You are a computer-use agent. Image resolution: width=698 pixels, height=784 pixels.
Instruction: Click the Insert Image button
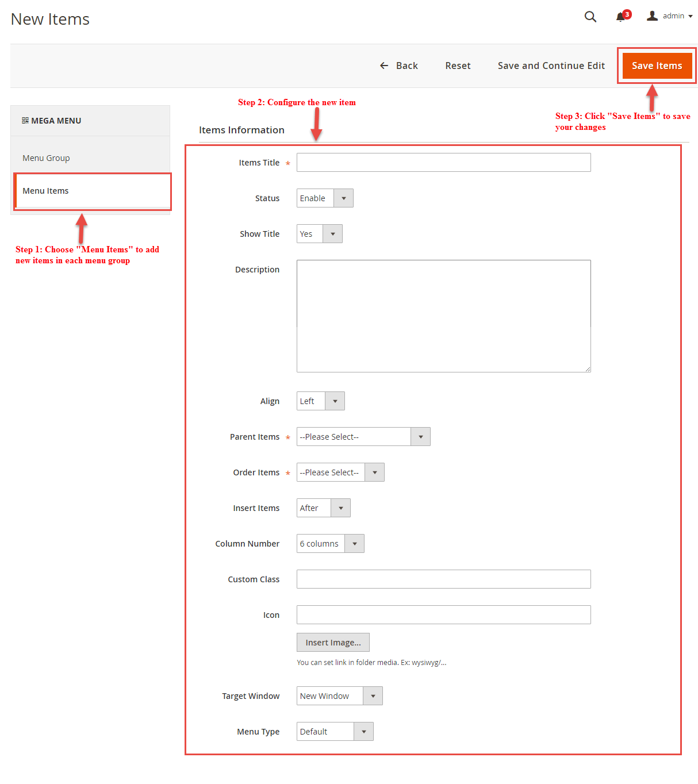[x=333, y=643]
